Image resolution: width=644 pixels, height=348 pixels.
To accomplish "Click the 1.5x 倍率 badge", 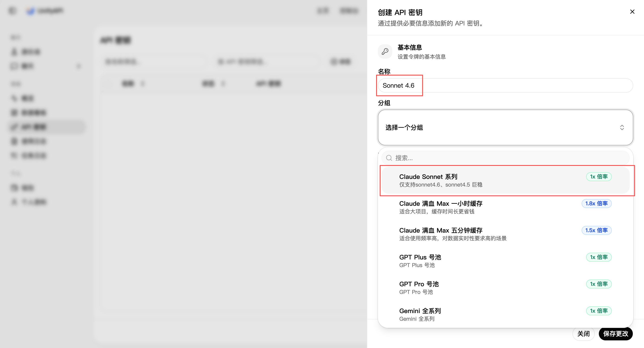I will coord(597,230).
